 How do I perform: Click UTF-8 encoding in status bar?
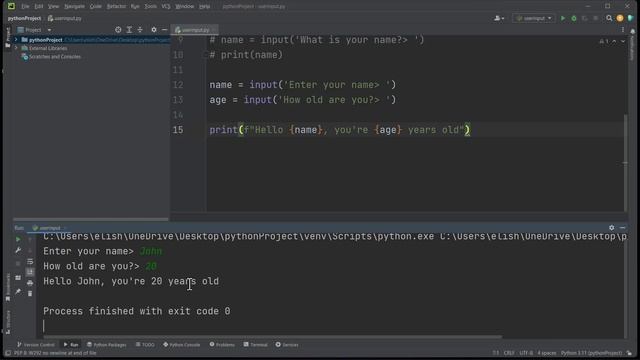(x=526, y=353)
